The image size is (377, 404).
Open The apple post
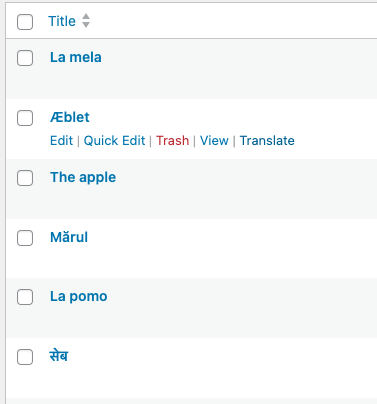(x=83, y=177)
